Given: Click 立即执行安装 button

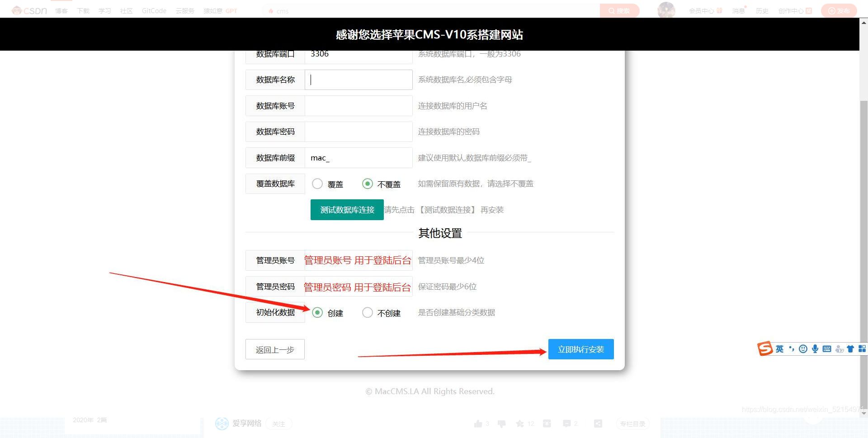Looking at the screenshot, I should (x=581, y=349).
